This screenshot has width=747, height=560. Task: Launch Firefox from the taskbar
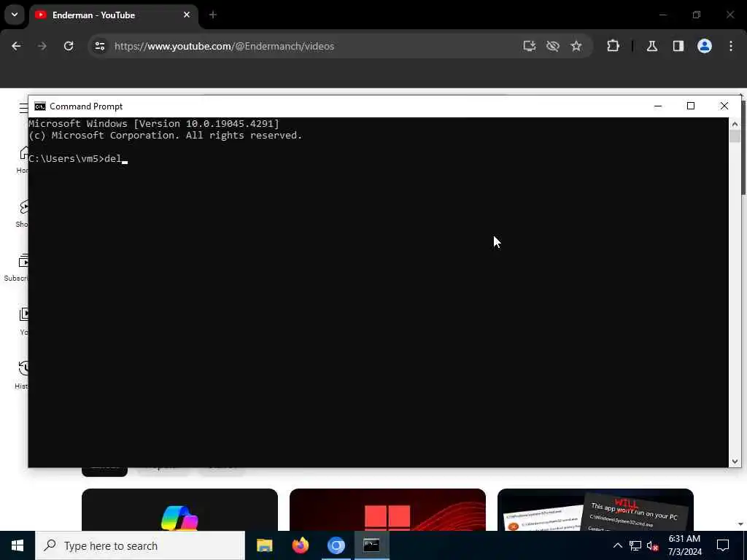tap(300, 545)
